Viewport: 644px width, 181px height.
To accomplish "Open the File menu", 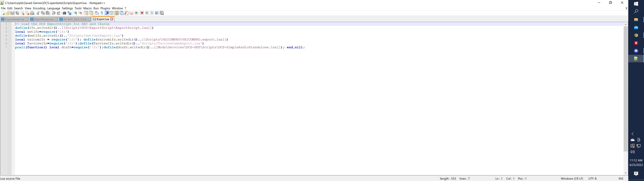I will click(3, 8).
